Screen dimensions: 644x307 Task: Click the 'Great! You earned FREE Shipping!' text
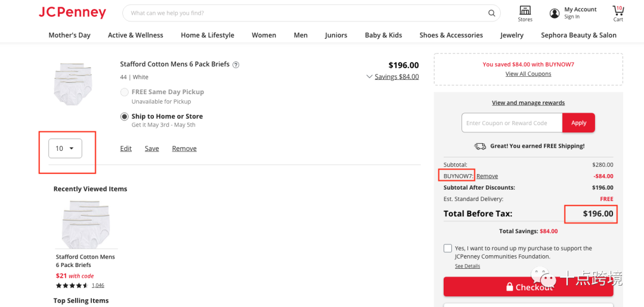click(x=537, y=145)
